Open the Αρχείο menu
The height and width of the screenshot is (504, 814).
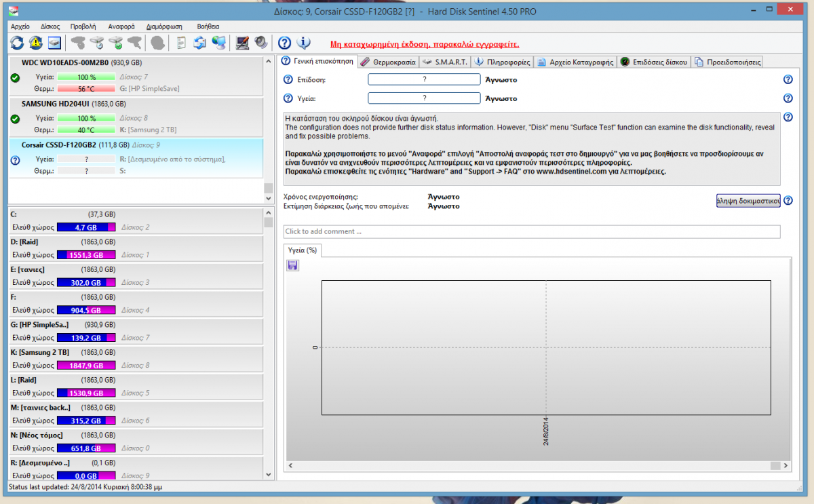pyautogui.click(x=20, y=26)
